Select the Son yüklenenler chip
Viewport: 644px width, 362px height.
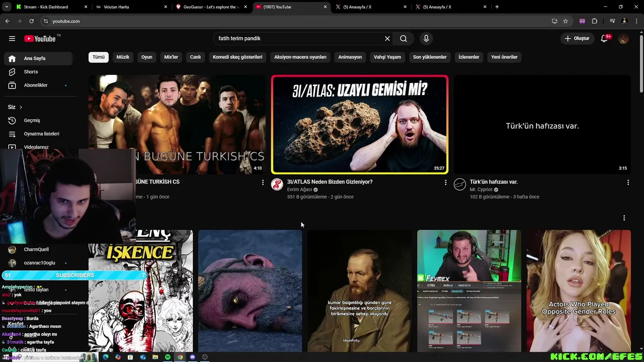point(430,57)
